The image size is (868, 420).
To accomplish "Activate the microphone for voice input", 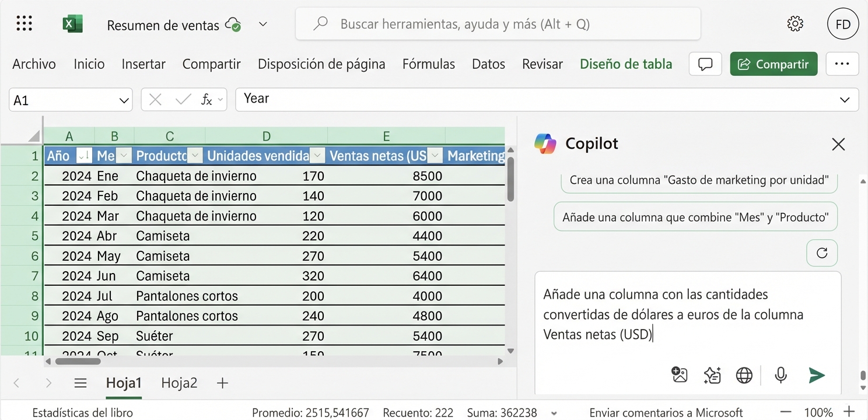I will (x=780, y=375).
